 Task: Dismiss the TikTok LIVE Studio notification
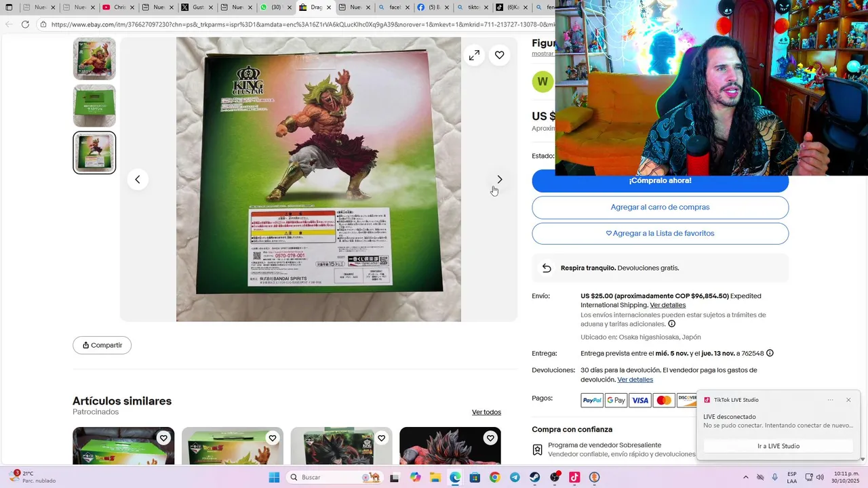click(x=848, y=400)
